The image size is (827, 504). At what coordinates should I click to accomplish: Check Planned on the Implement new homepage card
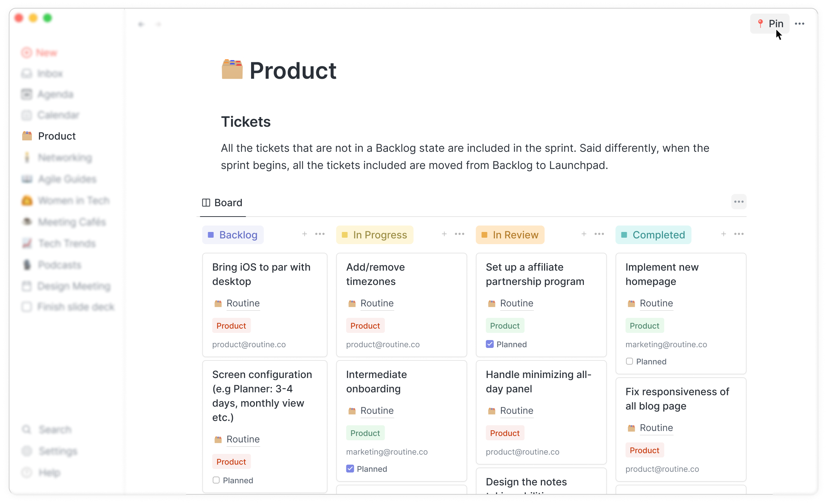coord(629,362)
